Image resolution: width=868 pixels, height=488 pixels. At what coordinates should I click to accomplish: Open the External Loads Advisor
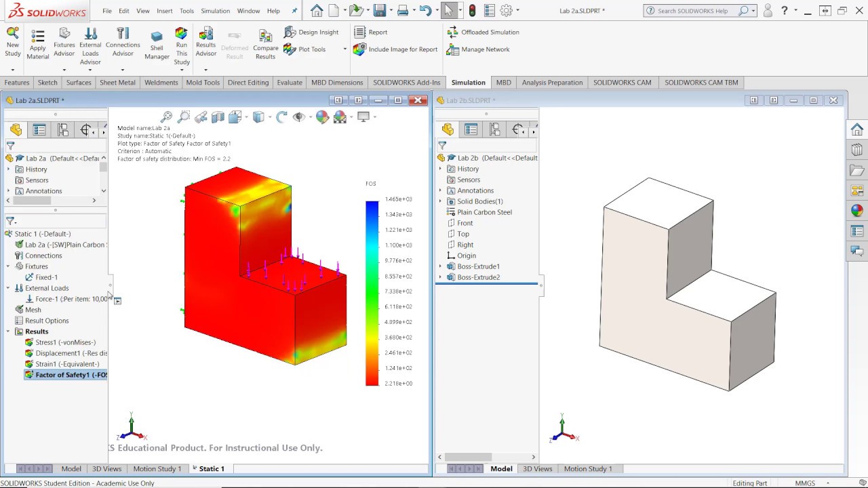click(90, 46)
